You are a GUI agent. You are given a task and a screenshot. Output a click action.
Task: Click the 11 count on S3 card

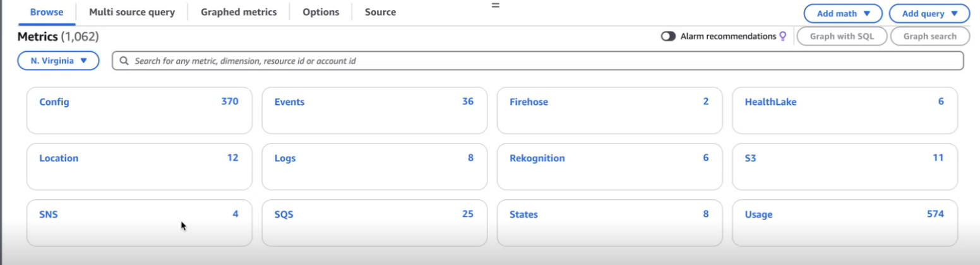point(938,157)
